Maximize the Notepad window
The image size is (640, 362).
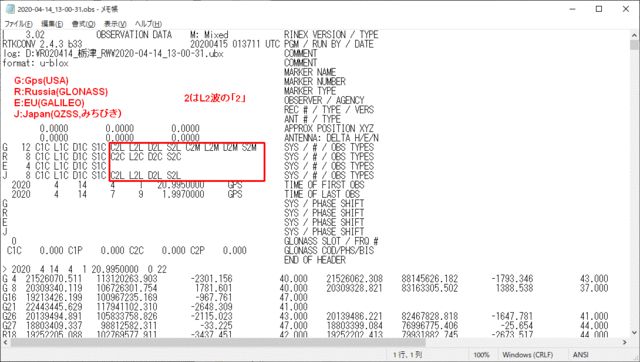coord(599,9)
